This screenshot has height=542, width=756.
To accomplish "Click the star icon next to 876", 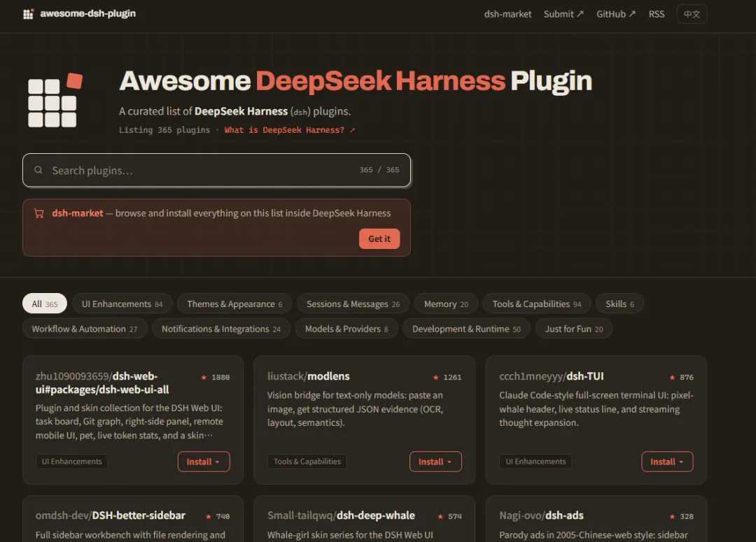I will (x=672, y=377).
